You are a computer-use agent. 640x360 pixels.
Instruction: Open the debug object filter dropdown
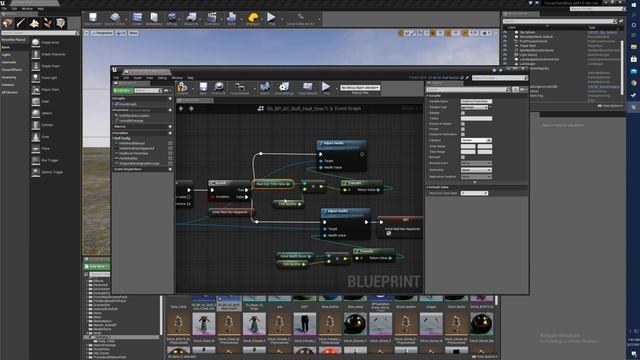(x=360, y=88)
